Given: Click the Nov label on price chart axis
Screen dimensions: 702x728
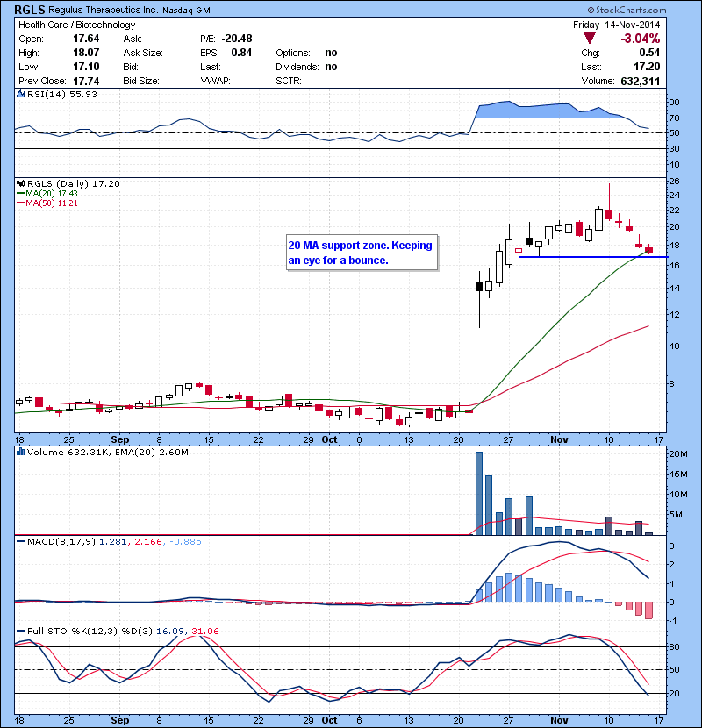Looking at the screenshot, I should tap(559, 439).
